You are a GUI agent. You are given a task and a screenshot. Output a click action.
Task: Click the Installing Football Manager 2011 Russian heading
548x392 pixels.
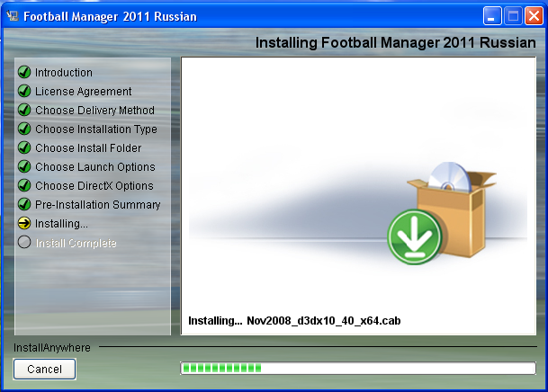coord(395,42)
